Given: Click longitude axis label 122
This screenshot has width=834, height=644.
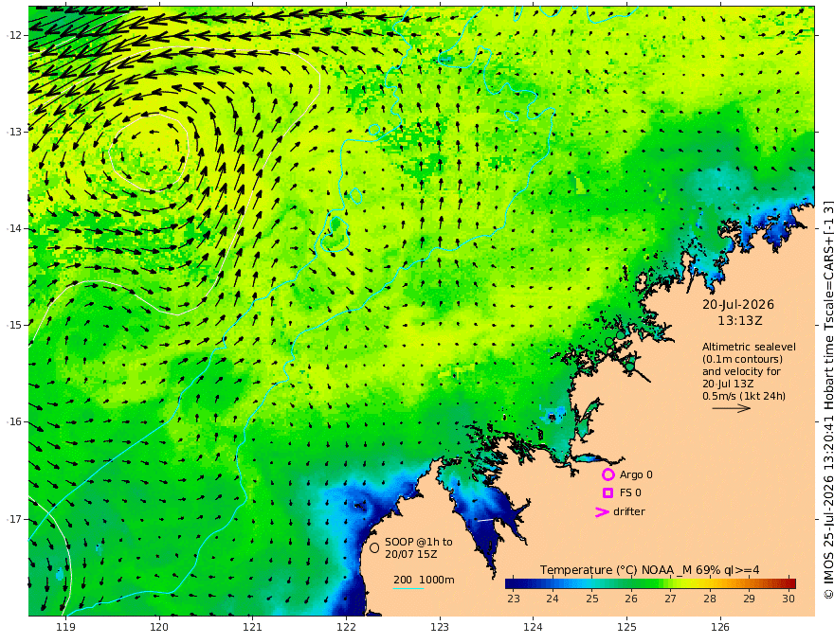Looking at the screenshot, I should [346, 628].
